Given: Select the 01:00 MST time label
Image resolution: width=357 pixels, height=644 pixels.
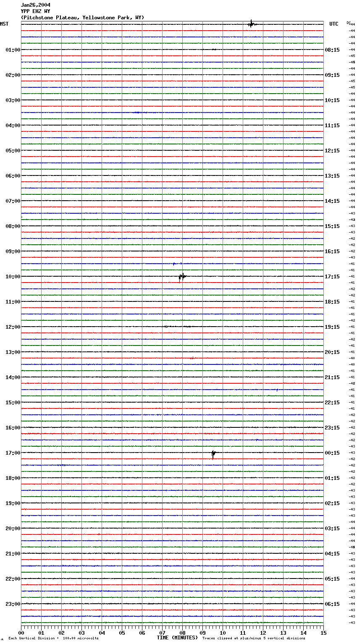Looking at the screenshot, I should (13, 50).
